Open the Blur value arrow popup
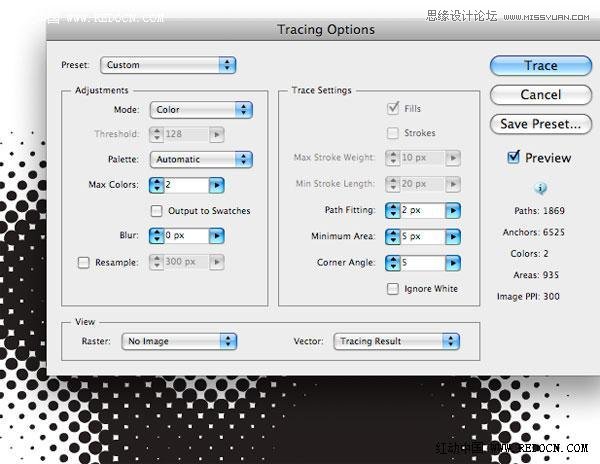This screenshot has height=464, width=600. [x=217, y=236]
